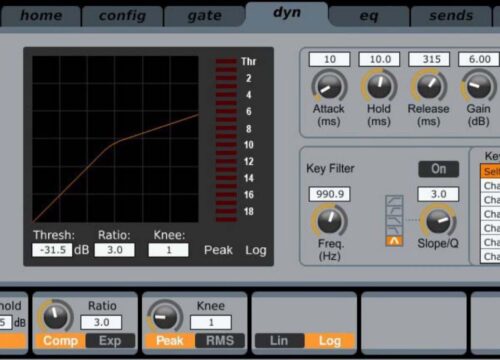Click the gain reduction meter bars
Screen dimensions: 500x360
tap(226, 140)
